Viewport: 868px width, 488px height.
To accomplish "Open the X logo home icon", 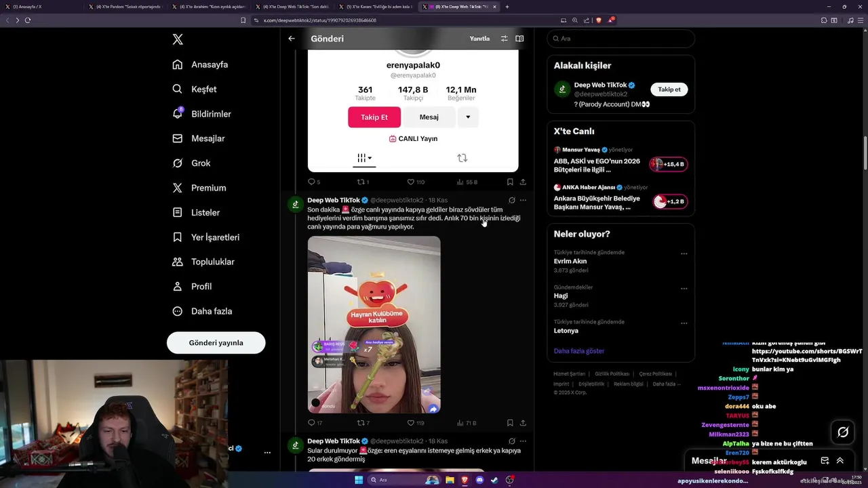I will (178, 39).
